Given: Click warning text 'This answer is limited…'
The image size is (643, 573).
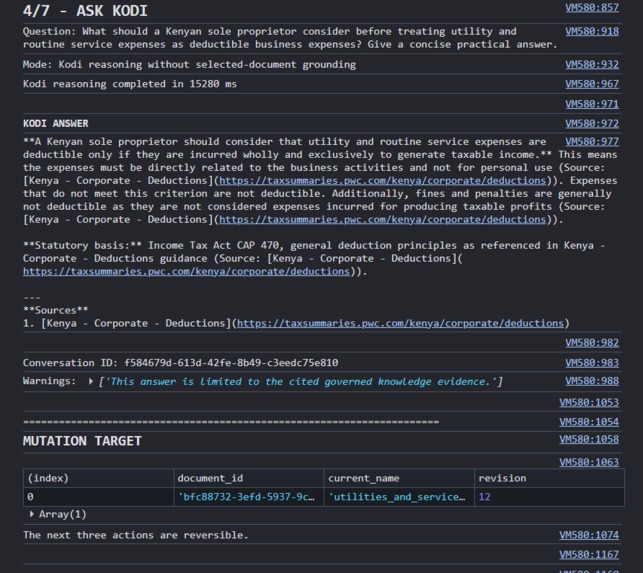Looking at the screenshot, I should point(301,381).
